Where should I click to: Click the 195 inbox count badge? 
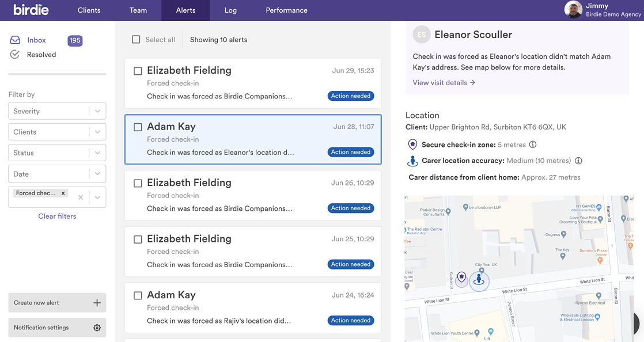point(75,40)
